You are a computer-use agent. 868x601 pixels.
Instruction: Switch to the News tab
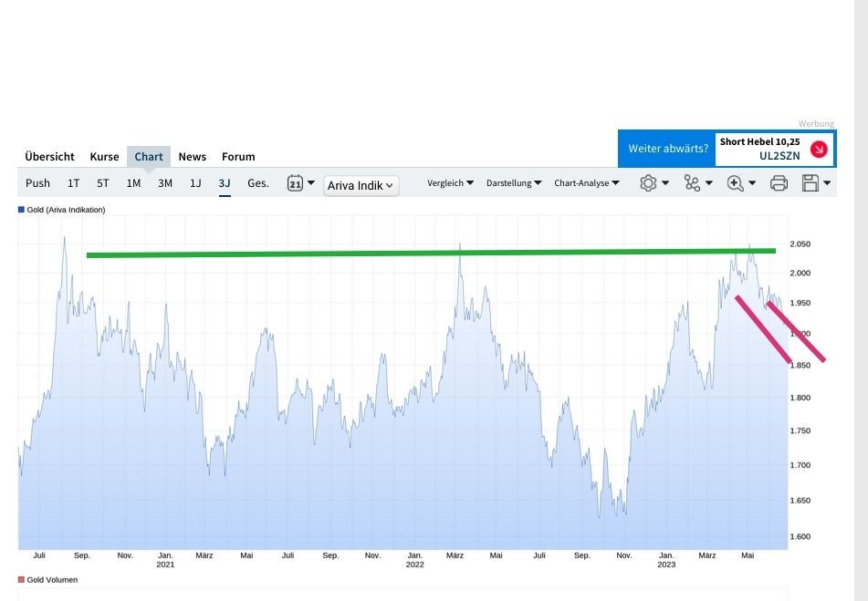[x=192, y=157]
